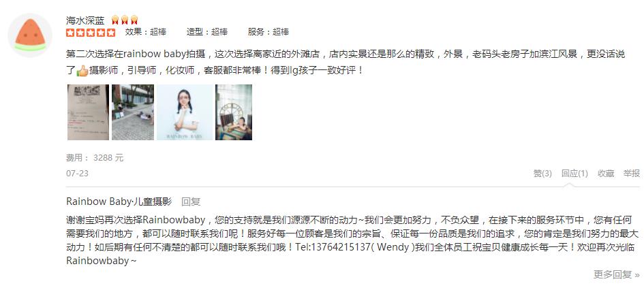The height and width of the screenshot is (290, 644).
Task: Click the third medal badge icon
Action: [134, 20]
